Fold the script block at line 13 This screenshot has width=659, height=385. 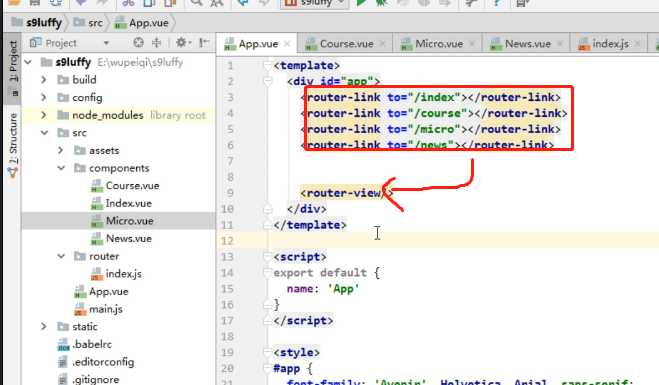click(267, 256)
